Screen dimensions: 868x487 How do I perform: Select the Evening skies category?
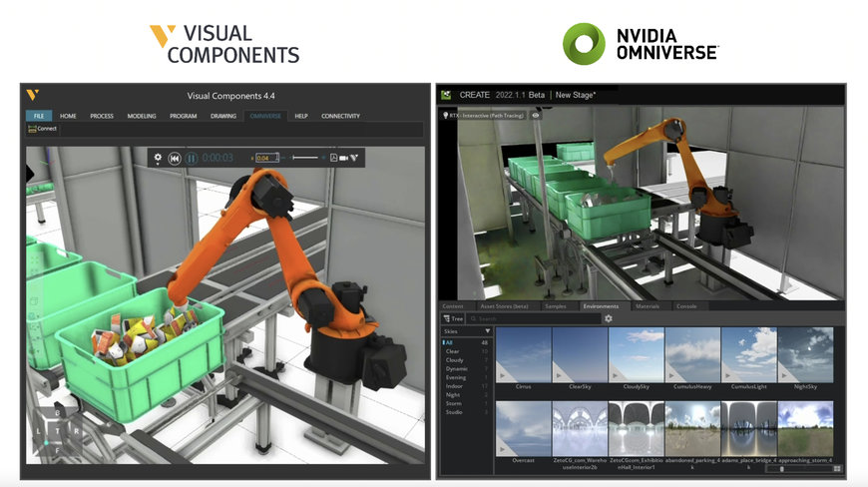click(466, 377)
